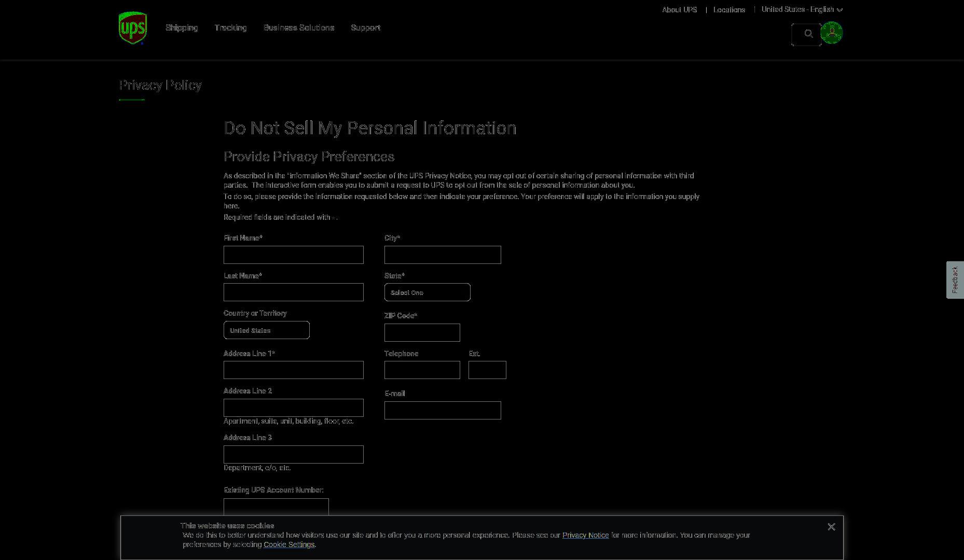This screenshot has width=964, height=560.
Task: Click the UPS shield logo
Action: point(133,28)
